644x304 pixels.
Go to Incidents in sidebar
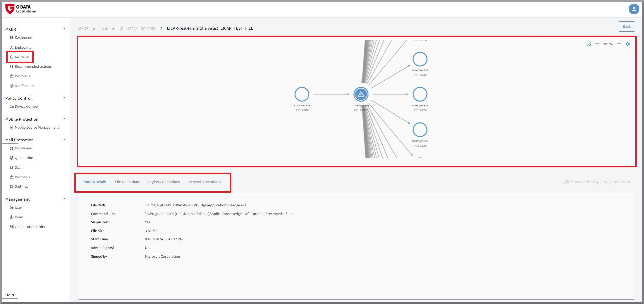(20, 57)
